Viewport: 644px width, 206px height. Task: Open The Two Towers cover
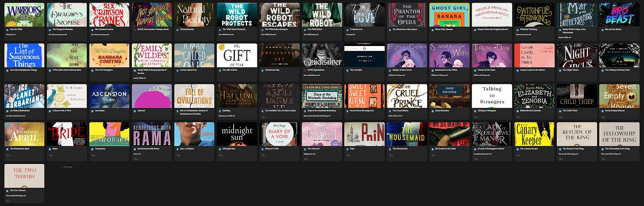point(24,175)
